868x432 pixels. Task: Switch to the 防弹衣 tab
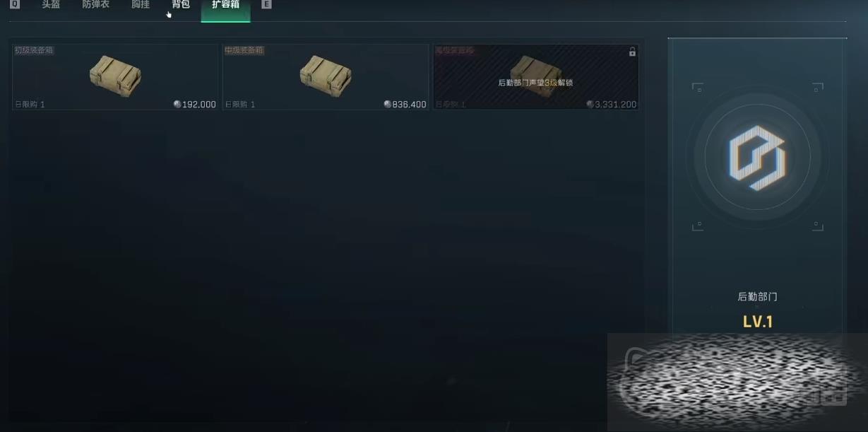[95, 4]
